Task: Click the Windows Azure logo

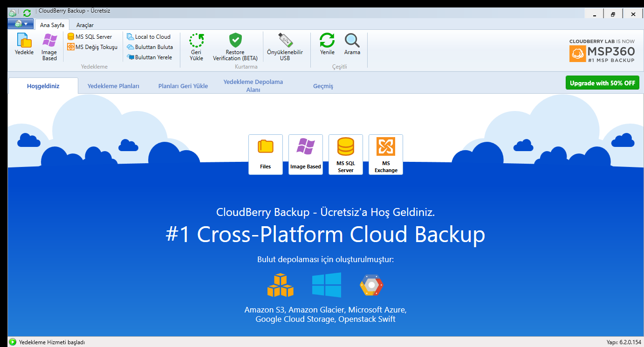Action: click(327, 285)
